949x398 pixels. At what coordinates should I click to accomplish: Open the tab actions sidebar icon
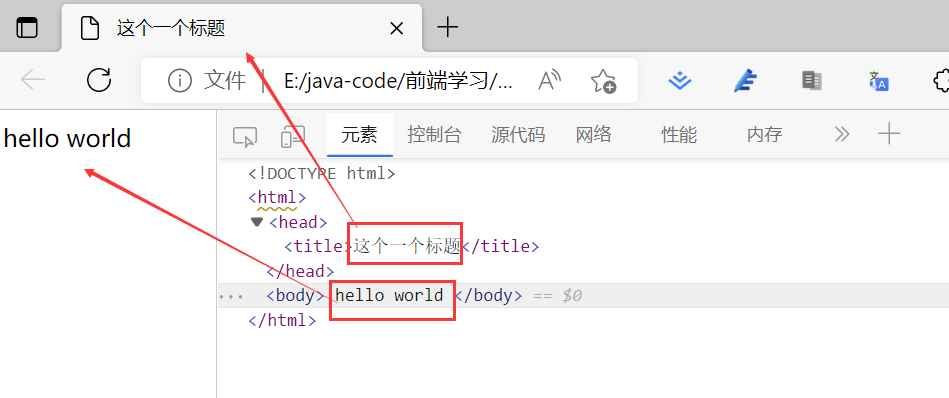(27, 28)
